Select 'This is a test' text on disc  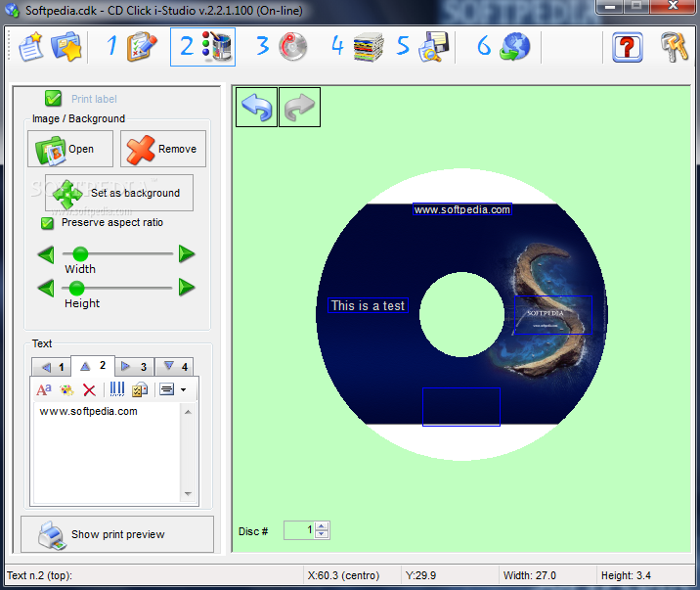[368, 305]
